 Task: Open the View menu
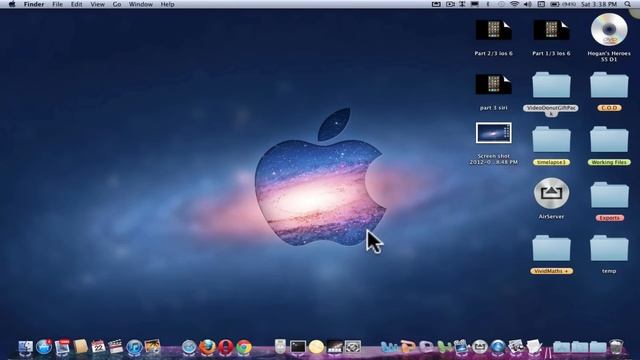click(x=98, y=4)
